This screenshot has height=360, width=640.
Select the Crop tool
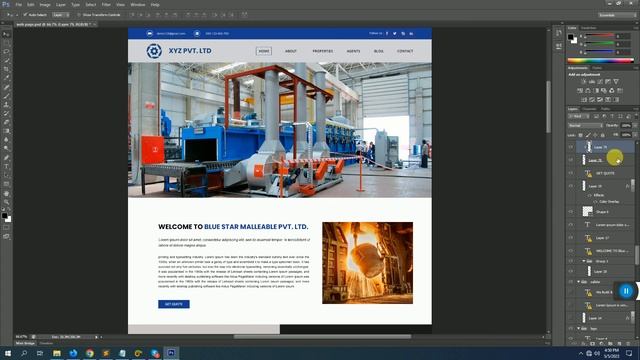coord(6,69)
